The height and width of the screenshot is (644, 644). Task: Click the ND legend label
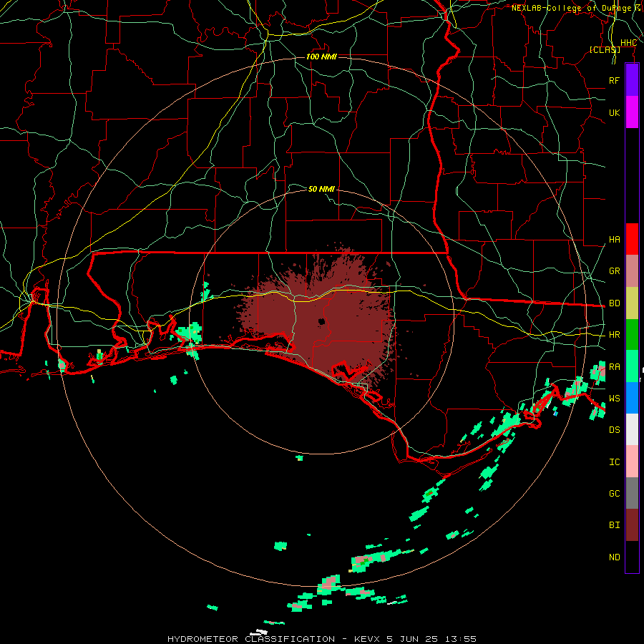(x=614, y=557)
